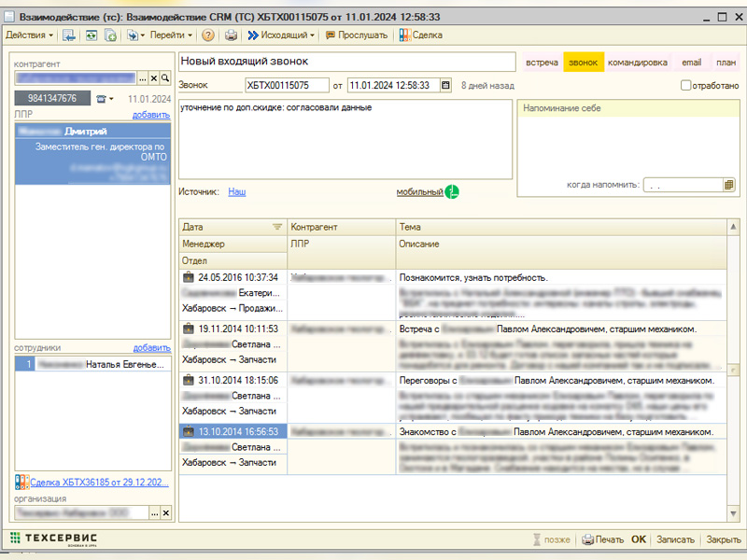Click the green mobile phone icon
Viewport: 747px width, 560px height.
click(x=452, y=191)
